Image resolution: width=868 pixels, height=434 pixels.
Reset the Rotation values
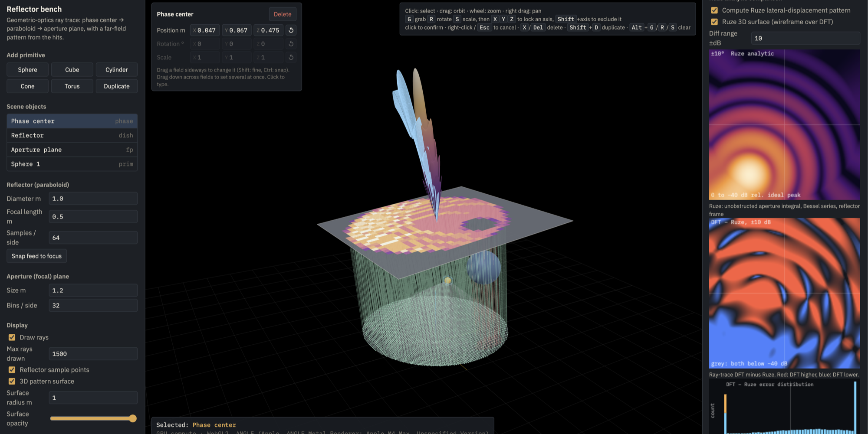(x=291, y=44)
